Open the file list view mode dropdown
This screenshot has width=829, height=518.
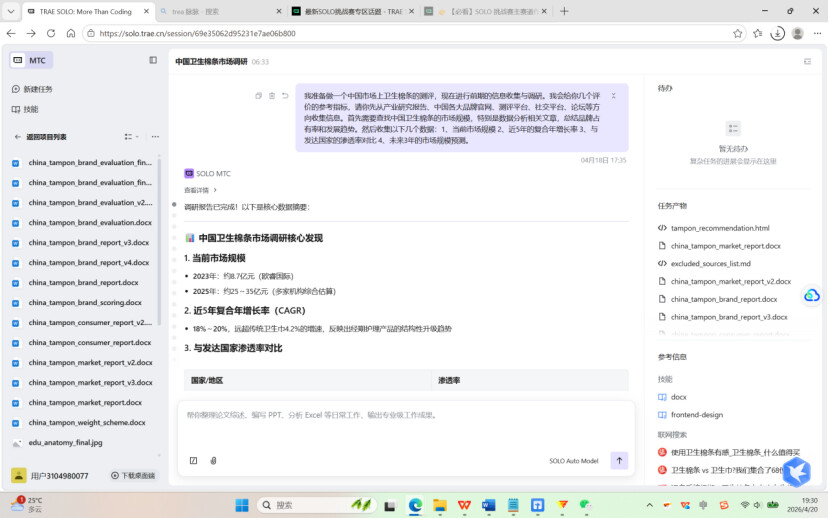[x=131, y=137]
